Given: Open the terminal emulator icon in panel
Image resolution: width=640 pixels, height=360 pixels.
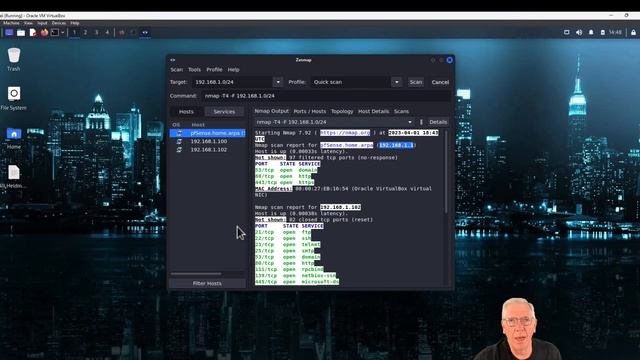Looking at the screenshot, I should pos(55,33).
